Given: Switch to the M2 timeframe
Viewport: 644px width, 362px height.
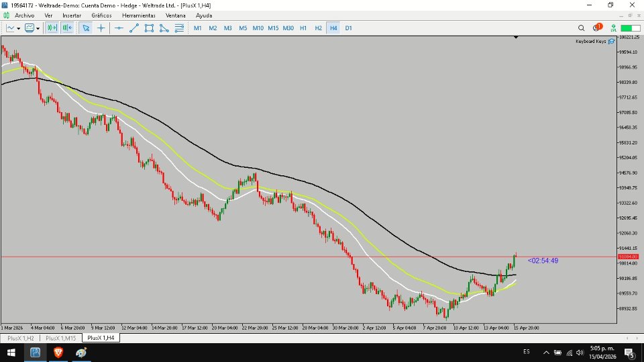Looking at the screenshot, I should coord(213,28).
